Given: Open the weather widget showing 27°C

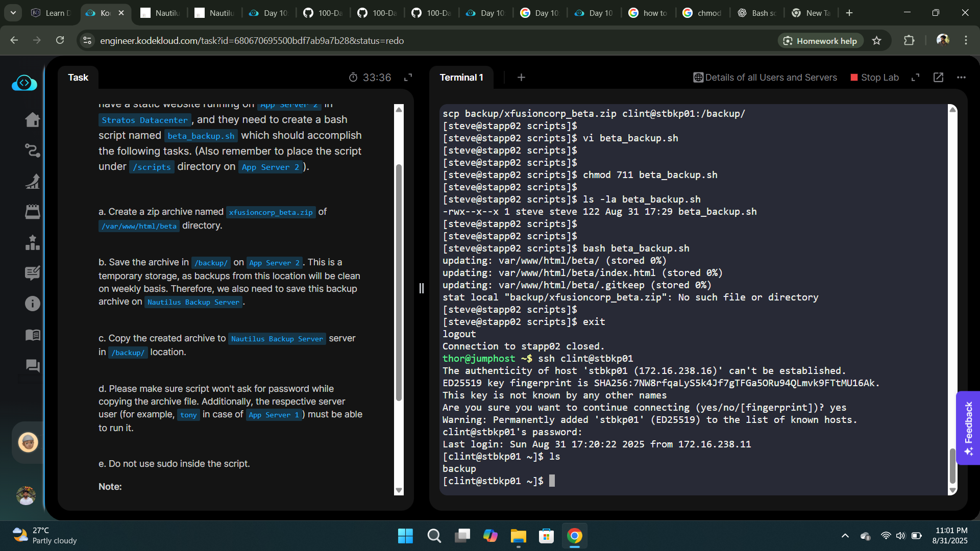Looking at the screenshot, I should (45, 536).
